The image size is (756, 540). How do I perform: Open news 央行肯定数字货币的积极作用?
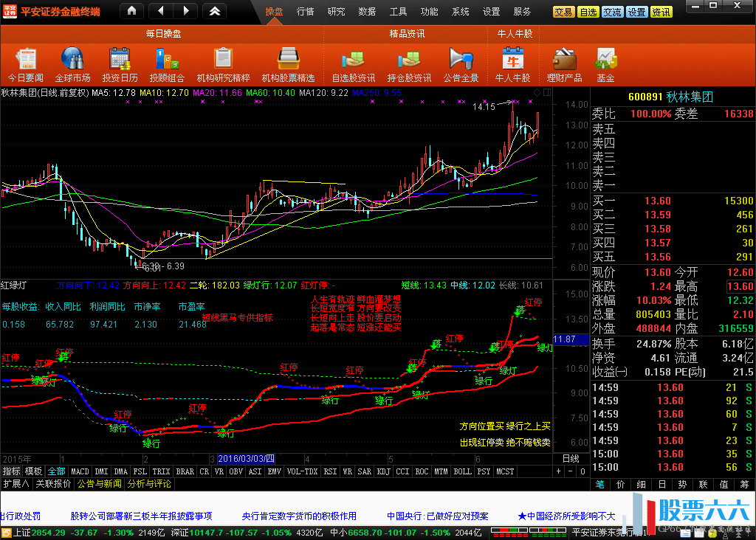[299, 516]
